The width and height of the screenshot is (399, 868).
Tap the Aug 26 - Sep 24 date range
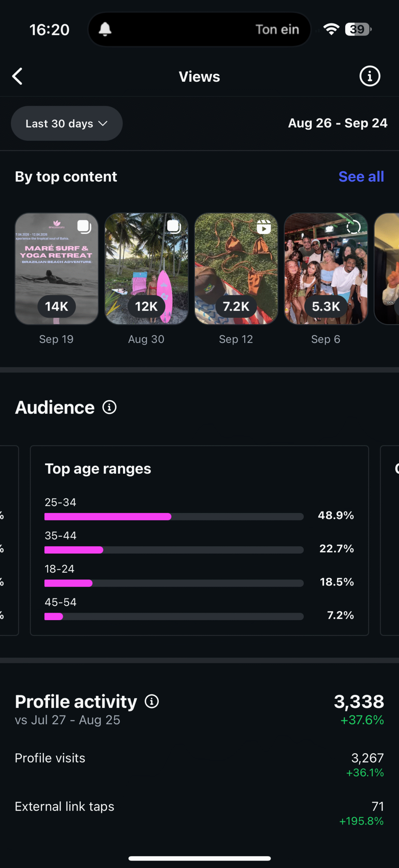[x=337, y=123]
